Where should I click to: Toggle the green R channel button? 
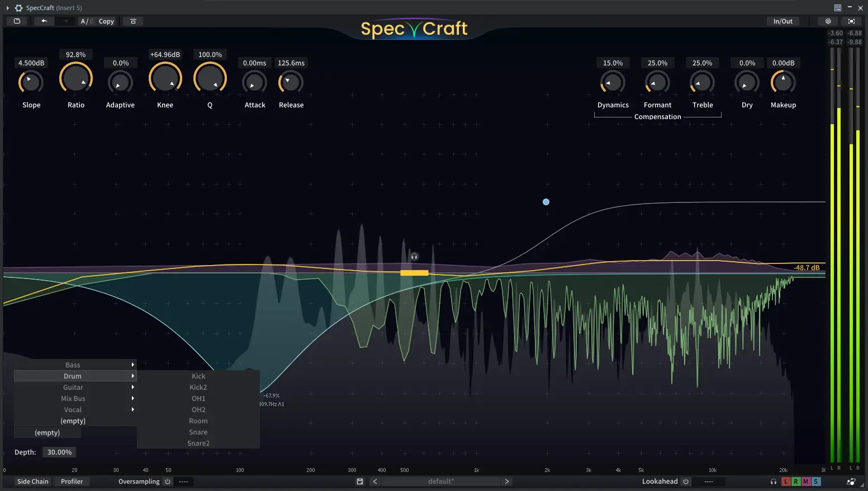[796, 481]
